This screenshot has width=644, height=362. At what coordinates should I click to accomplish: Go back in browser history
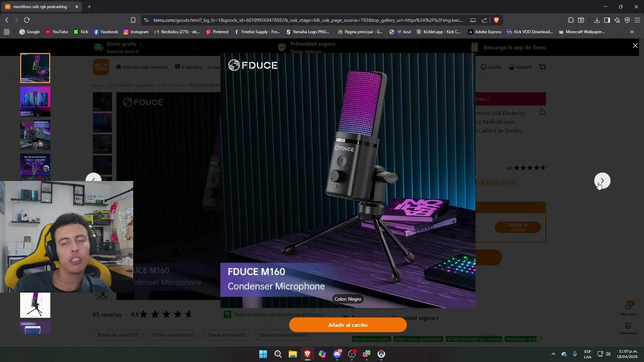7,20
